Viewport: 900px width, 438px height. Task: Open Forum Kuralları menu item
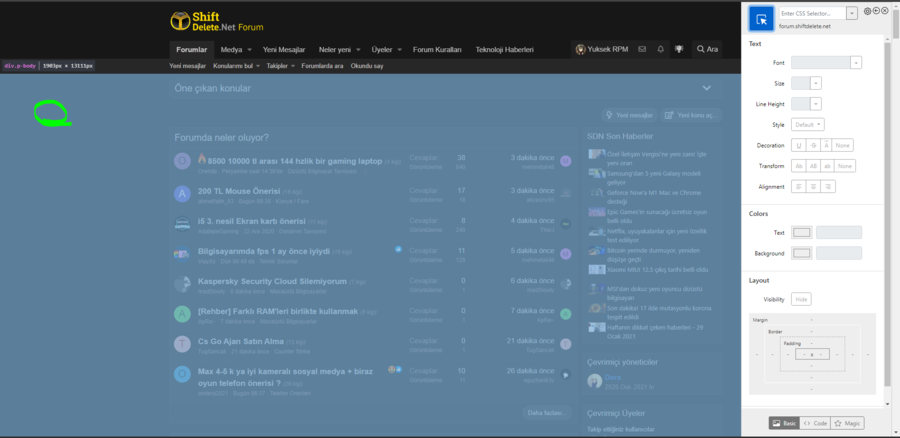coord(437,50)
